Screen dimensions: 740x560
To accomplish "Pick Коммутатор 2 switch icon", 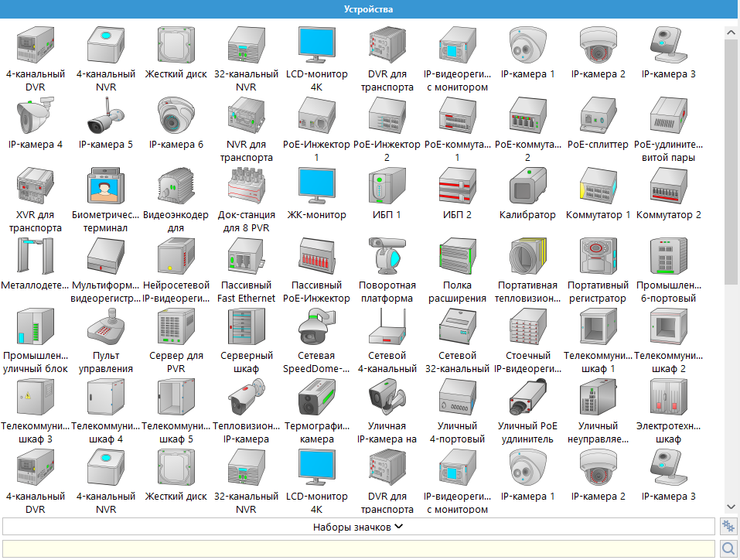I will [x=668, y=186].
